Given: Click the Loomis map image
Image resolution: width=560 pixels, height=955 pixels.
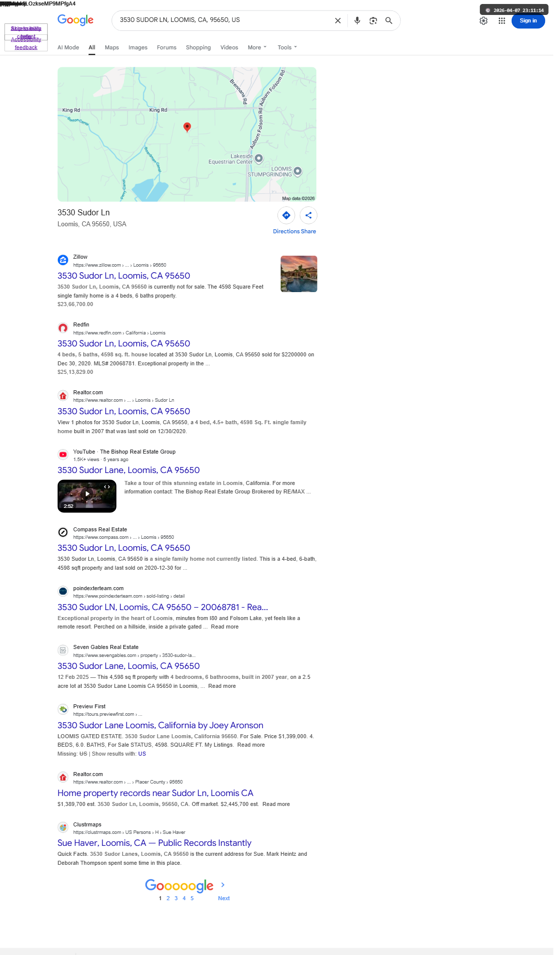Looking at the screenshot, I should point(187,134).
